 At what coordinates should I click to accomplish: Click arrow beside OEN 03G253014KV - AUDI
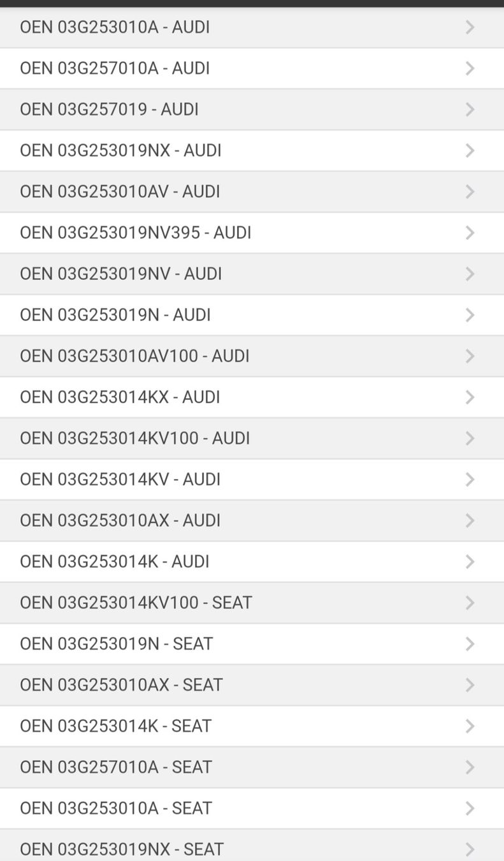470,480
